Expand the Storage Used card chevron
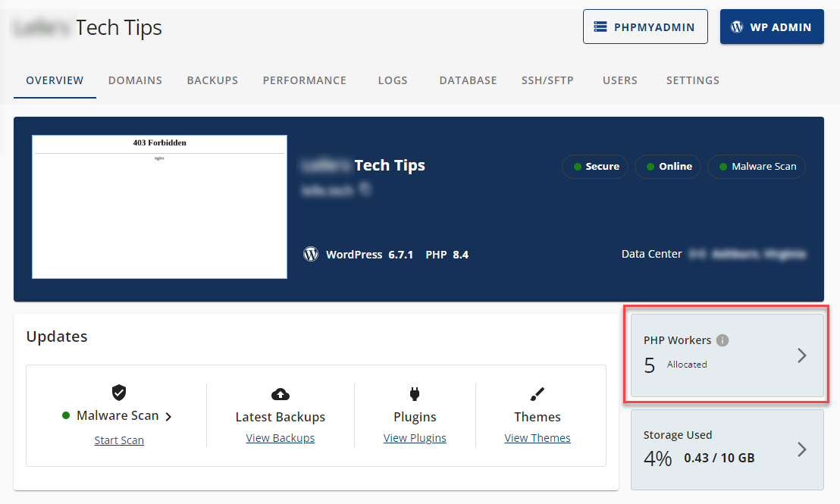This screenshot has width=840, height=504. pos(801,449)
